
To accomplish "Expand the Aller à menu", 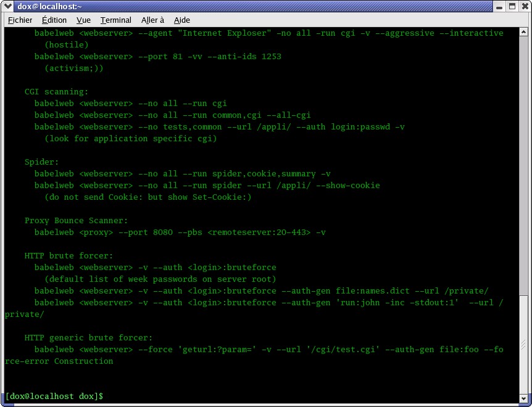I will tap(152, 20).
